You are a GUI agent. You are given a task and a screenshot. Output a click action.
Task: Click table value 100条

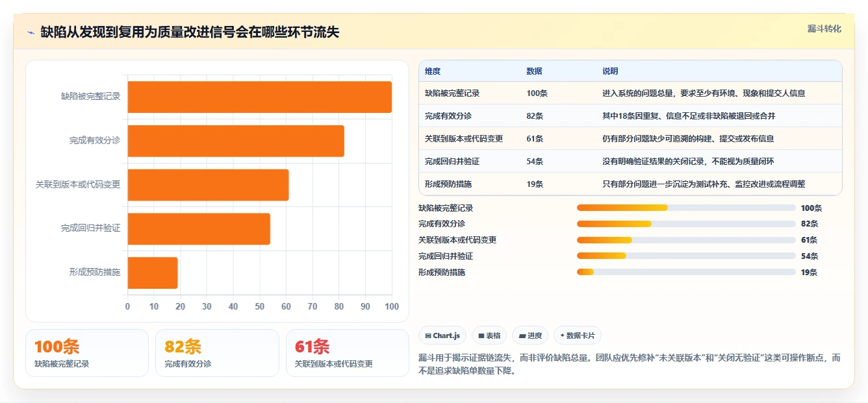pos(537,93)
